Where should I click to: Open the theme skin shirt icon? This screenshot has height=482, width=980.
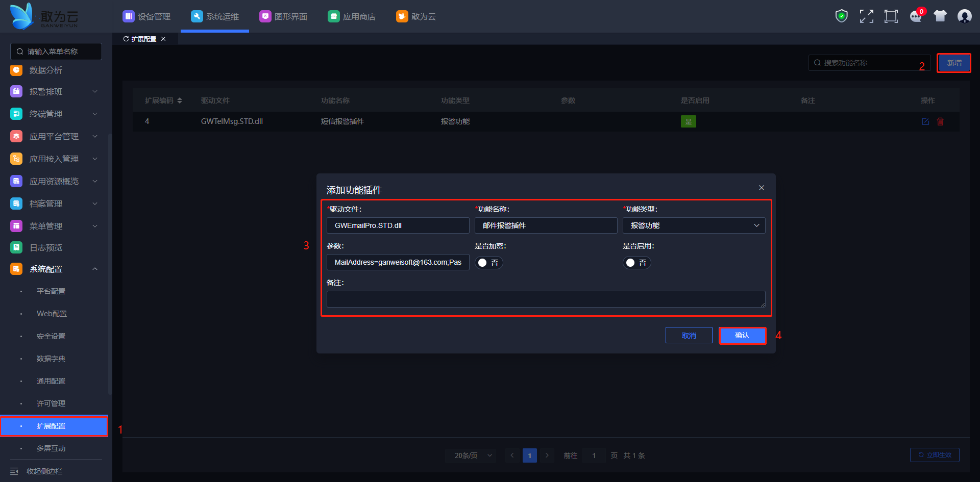(x=940, y=16)
